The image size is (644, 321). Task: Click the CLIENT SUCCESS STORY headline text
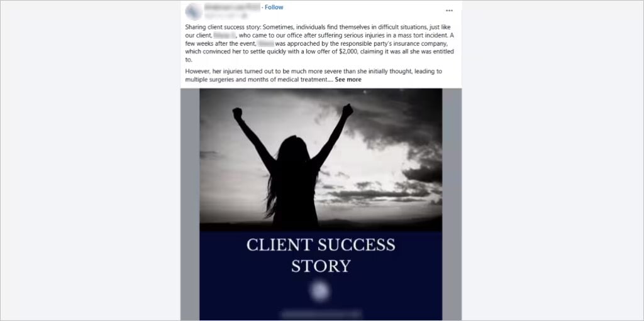point(321,255)
